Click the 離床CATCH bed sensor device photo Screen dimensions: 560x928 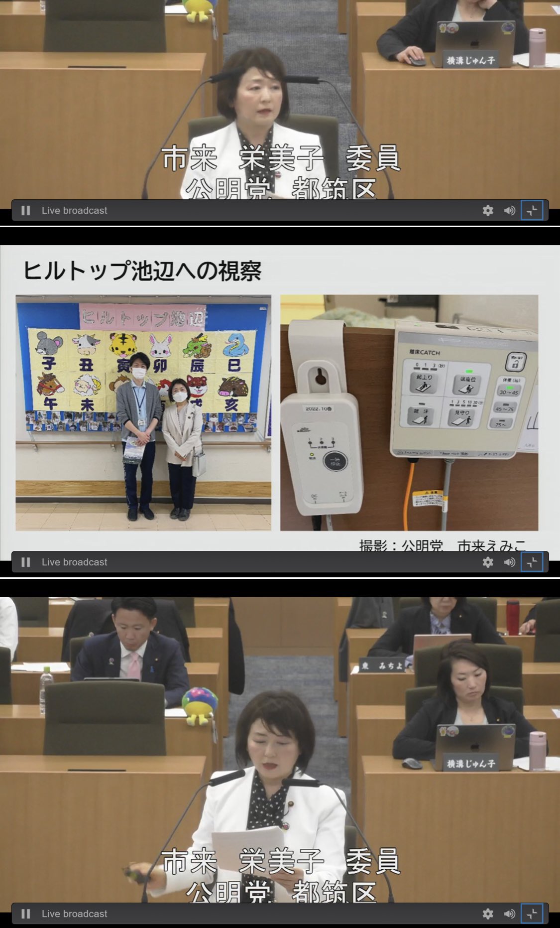[x=409, y=412]
